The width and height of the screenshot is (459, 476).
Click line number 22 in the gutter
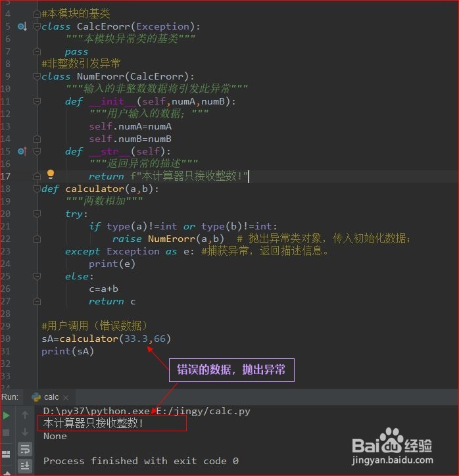(x=5, y=239)
